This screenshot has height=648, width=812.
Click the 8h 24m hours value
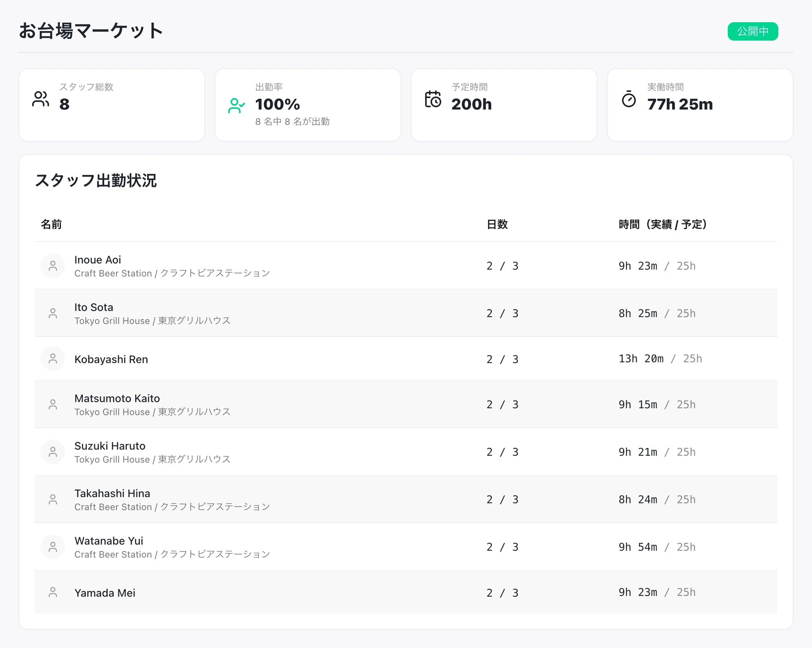(x=638, y=499)
